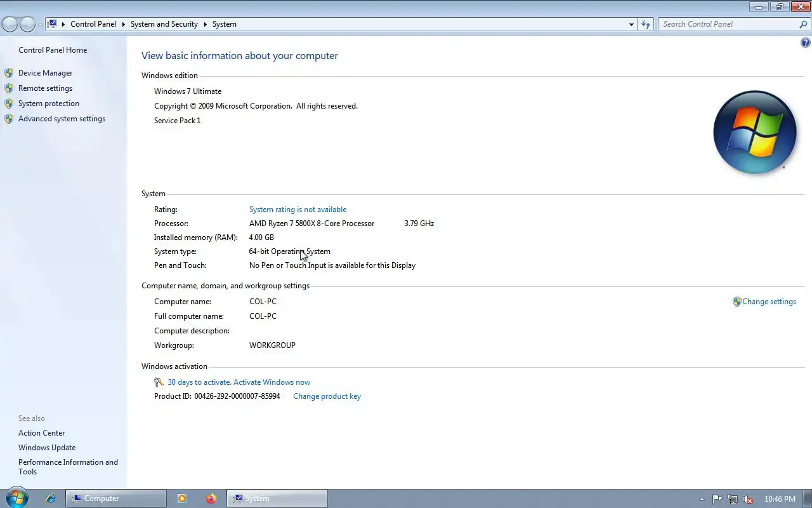This screenshot has height=508, width=812.
Task: Click Change settings for computer name
Action: 769,302
